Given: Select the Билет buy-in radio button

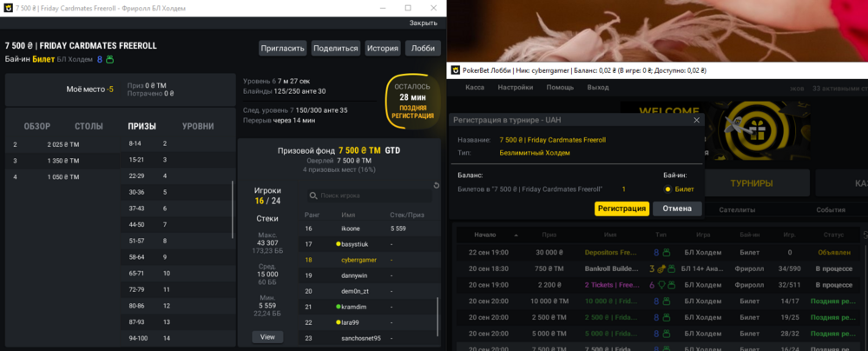Looking at the screenshot, I should pos(667,189).
